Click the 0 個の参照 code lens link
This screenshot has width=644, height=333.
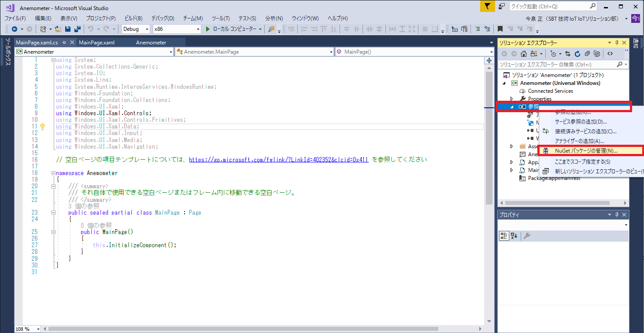96,225
